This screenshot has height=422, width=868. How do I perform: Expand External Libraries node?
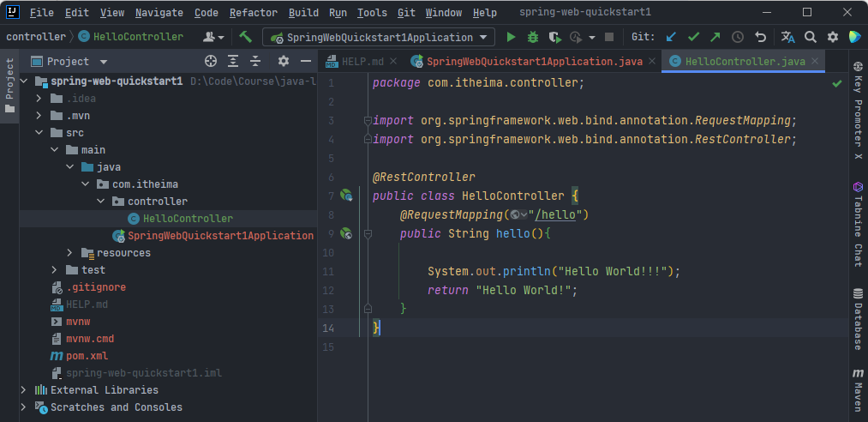(x=23, y=390)
